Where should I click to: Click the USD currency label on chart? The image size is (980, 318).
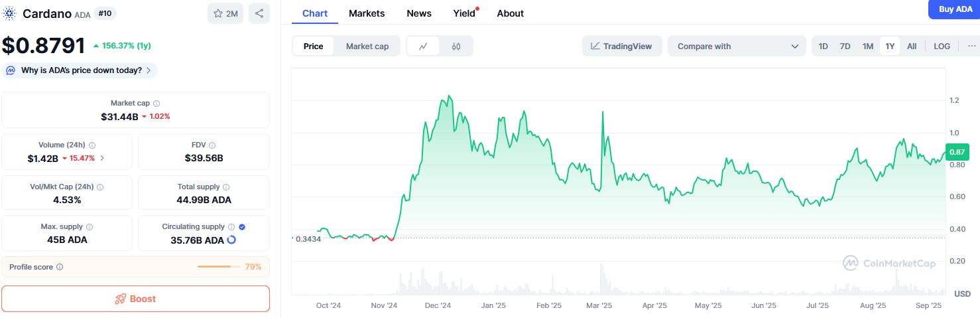(962, 293)
